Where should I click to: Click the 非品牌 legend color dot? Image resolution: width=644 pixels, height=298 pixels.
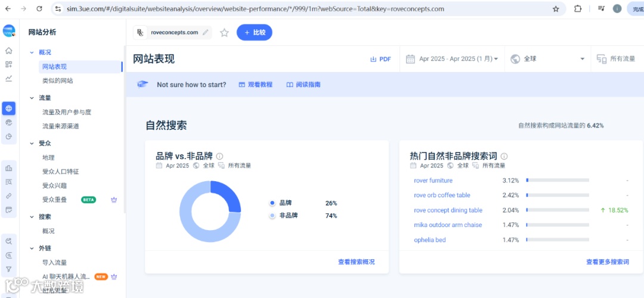coord(272,216)
